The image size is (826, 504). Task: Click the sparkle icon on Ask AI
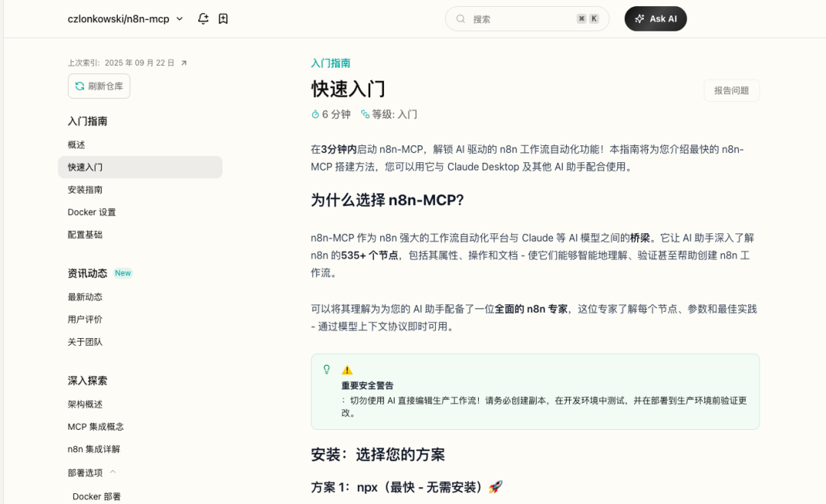coord(639,19)
